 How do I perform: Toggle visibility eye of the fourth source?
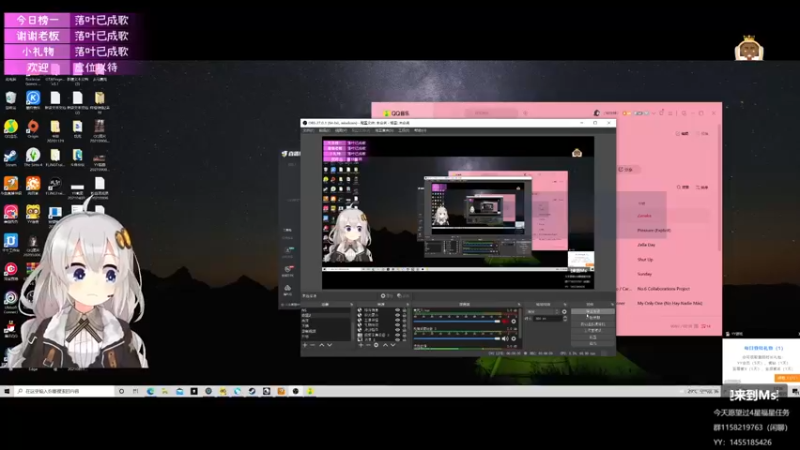tap(397, 325)
